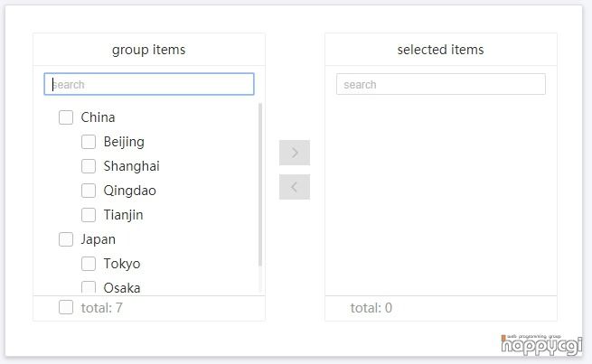Tick the Tokyo checkbox
This screenshot has height=364, width=592.
(89, 264)
